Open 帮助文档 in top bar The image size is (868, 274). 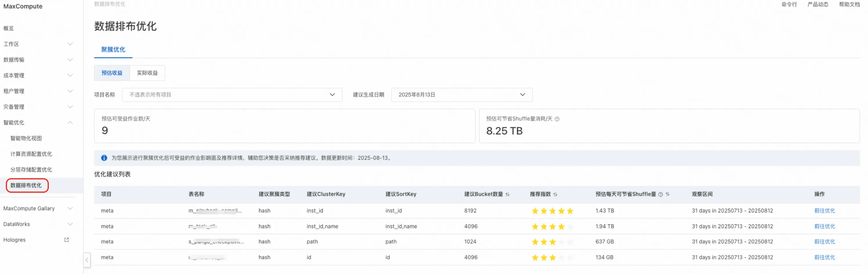click(x=849, y=4)
